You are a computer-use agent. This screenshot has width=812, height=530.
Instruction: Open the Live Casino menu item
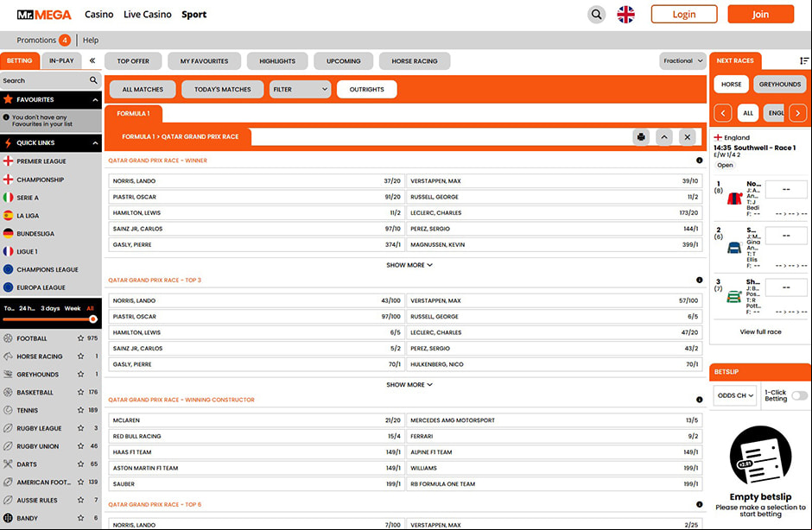(x=148, y=15)
